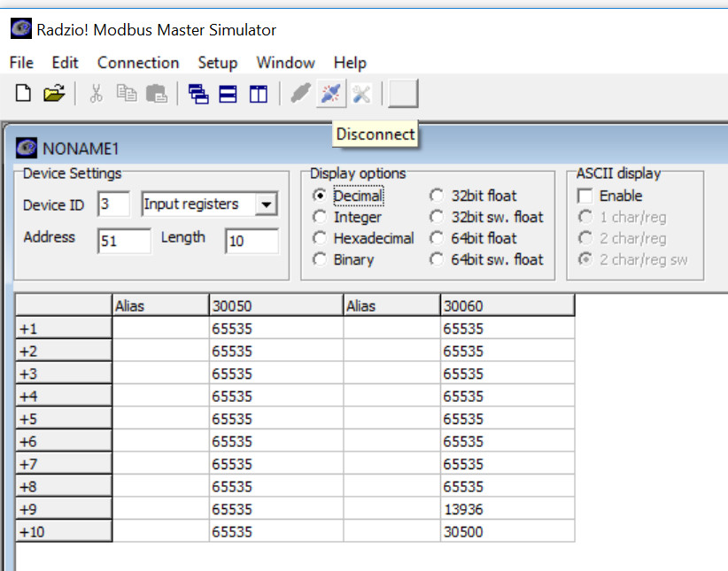Click the 30060 column value in row +7
This screenshot has height=571, width=728.
(x=507, y=464)
